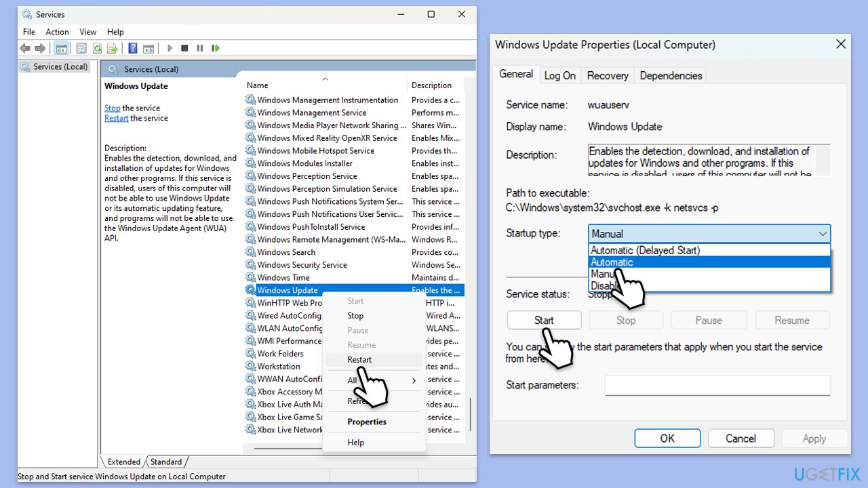Open the blue Help toolbar icon
Image resolution: width=868 pixels, height=488 pixels.
133,48
